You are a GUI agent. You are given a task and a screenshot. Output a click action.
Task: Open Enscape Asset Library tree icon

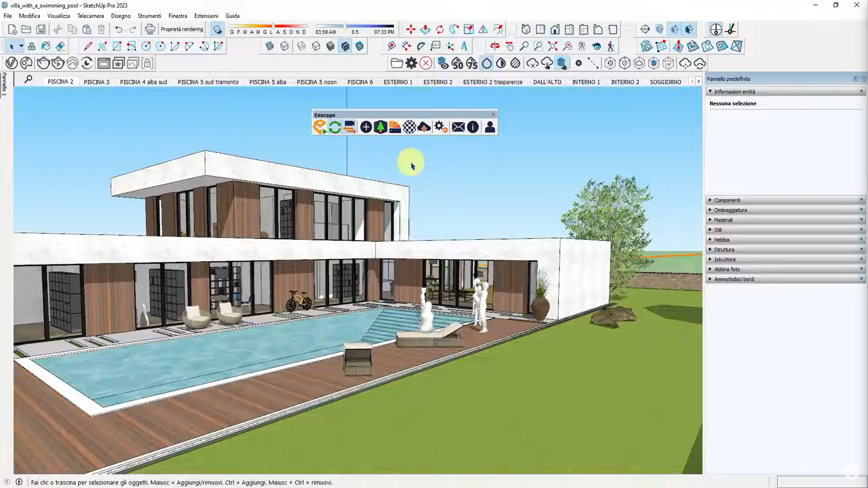coord(380,127)
